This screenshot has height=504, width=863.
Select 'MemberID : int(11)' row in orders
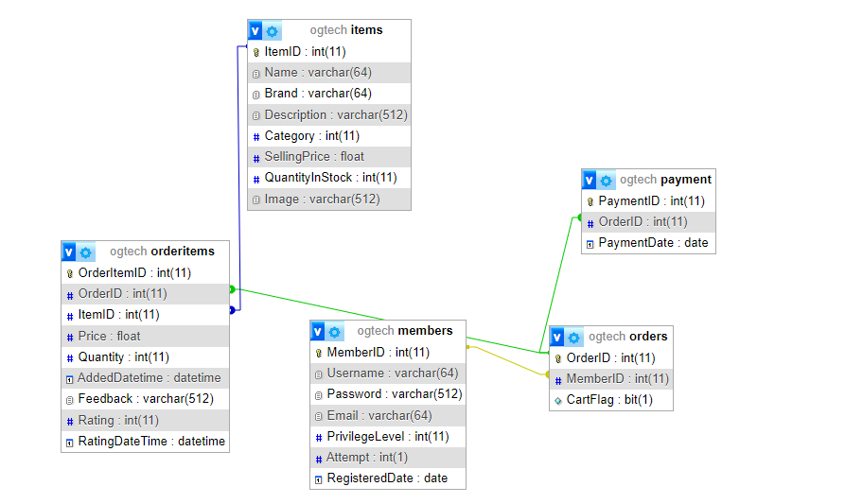pos(611,379)
